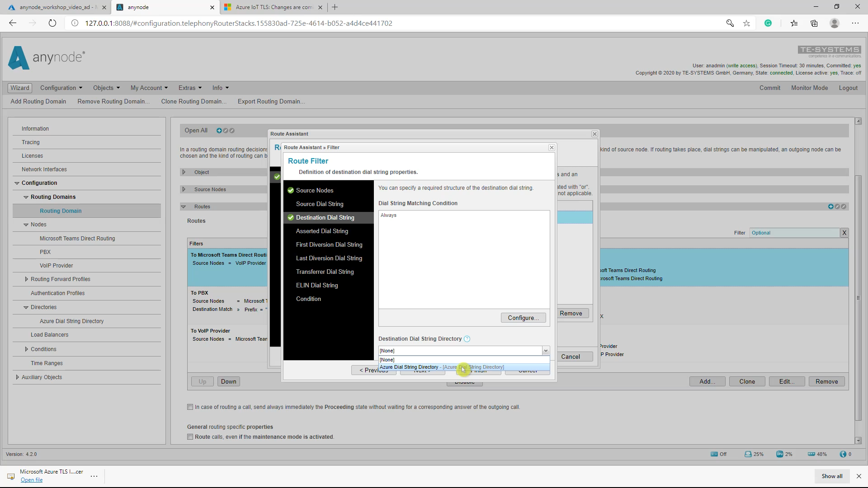The width and height of the screenshot is (868, 488).
Task: Open the browser profile avatar
Action: coord(835,23)
